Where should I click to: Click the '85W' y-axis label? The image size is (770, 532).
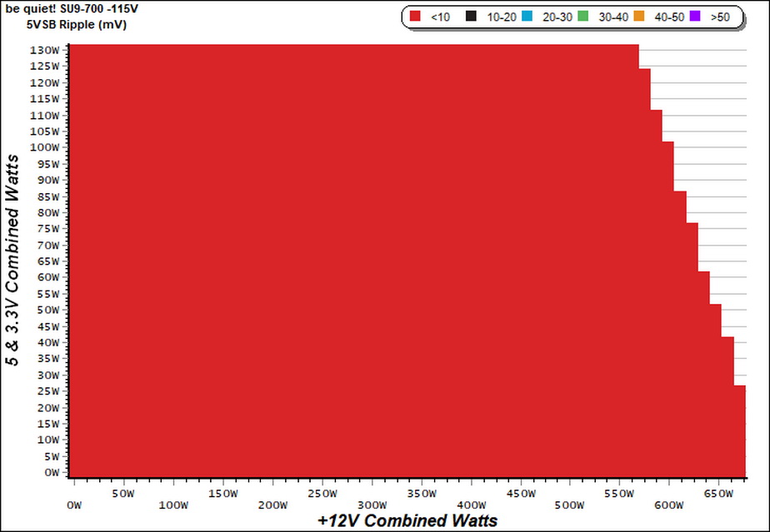tap(48, 196)
